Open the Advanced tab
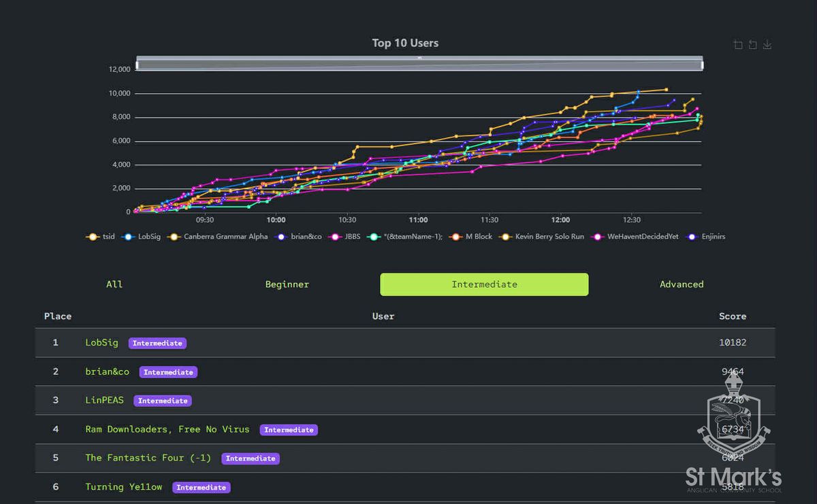Image resolution: width=817 pixels, height=504 pixels. pos(681,284)
